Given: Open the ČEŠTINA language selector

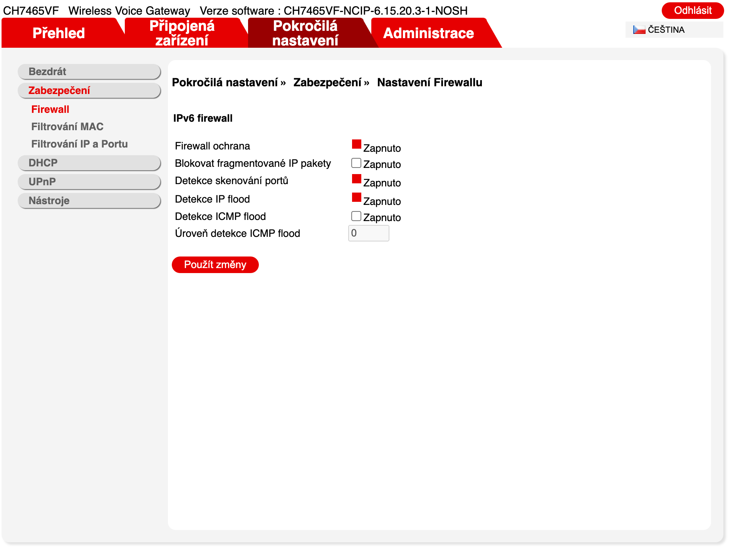Looking at the screenshot, I should point(674,30).
